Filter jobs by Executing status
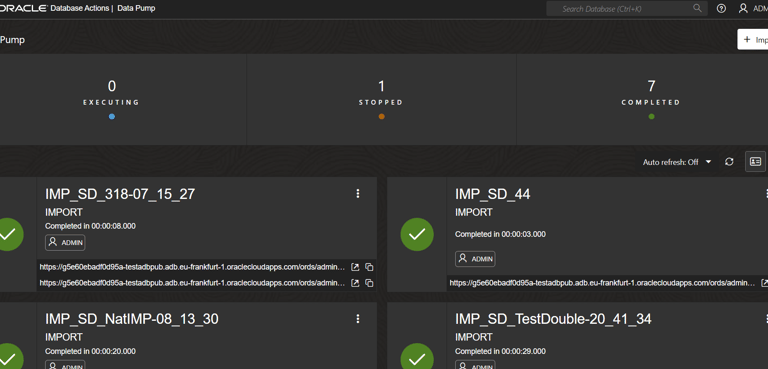 point(112,99)
